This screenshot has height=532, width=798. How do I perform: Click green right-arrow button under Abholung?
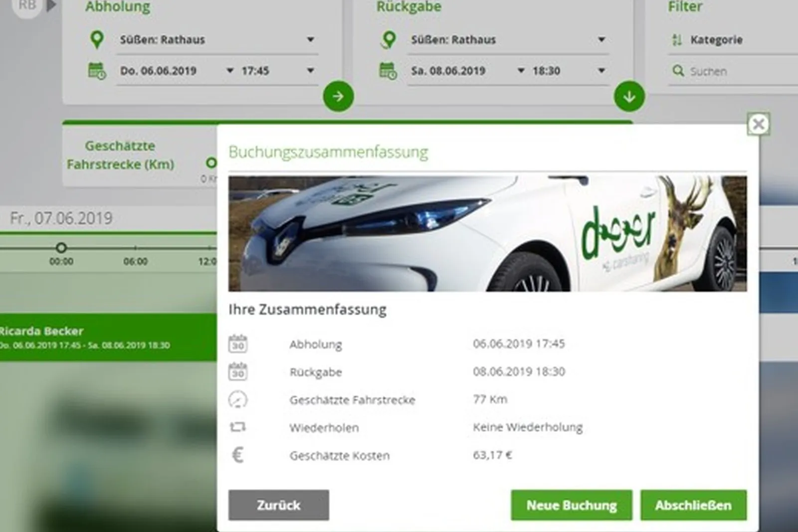click(x=338, y=96)
